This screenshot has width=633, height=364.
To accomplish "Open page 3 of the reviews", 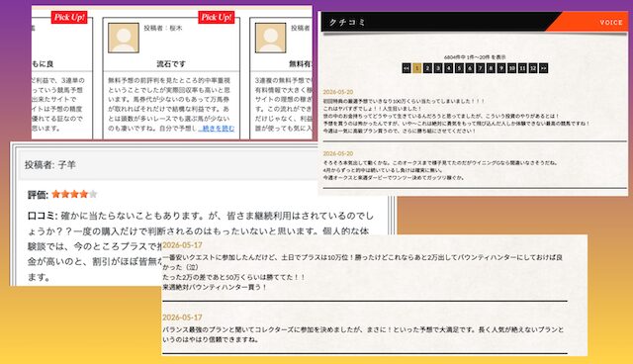I will click(438, 68).
